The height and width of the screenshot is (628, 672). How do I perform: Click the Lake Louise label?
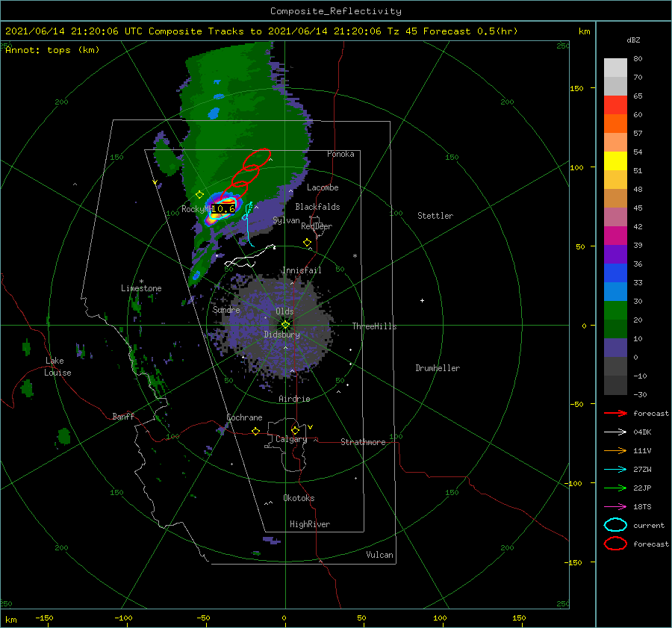[57, 367]
